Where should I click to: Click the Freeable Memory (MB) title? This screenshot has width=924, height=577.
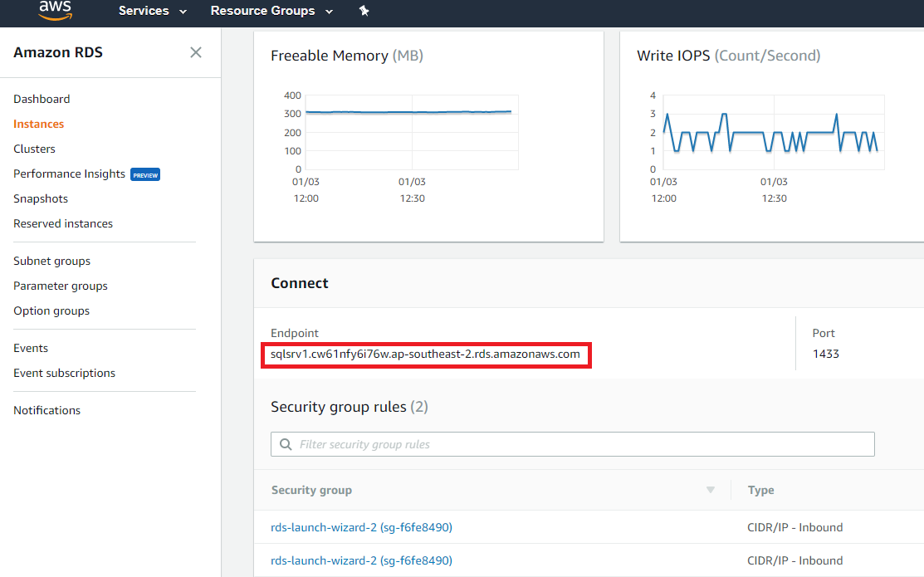point(347,56)
